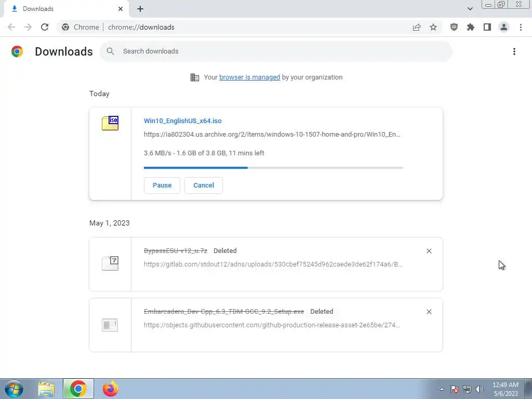532x399 pixels.
Task: Open a new tab with the plus button
Action: coord(140,9)
